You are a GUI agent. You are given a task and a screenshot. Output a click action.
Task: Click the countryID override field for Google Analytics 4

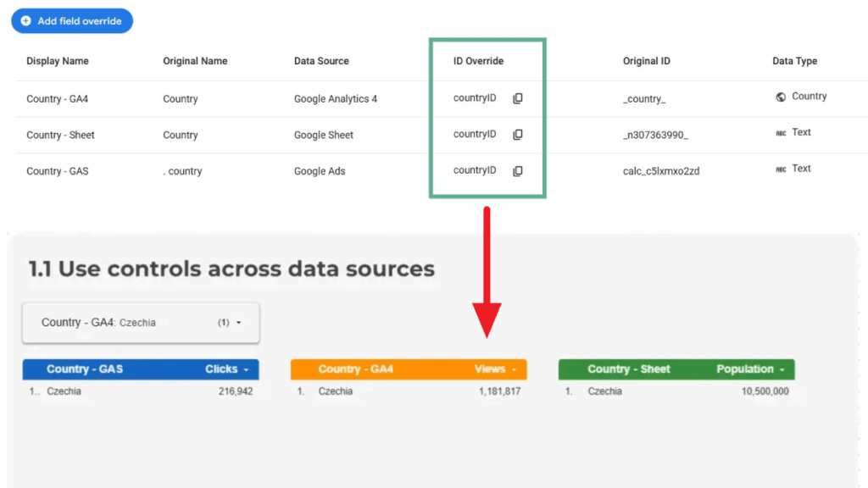pyautogui.click(x=475, y=98)
